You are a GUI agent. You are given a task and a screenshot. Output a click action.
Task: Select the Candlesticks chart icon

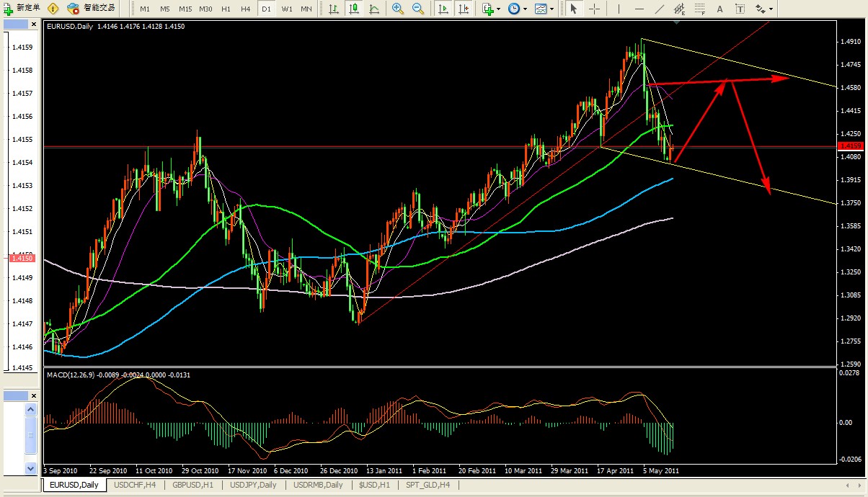click(x=354, y=9)
